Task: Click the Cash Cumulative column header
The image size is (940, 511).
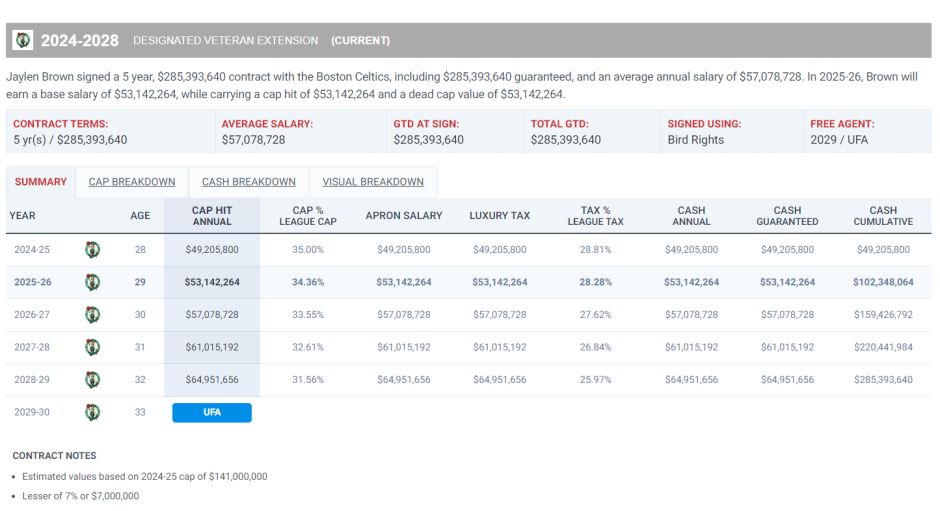Action: [x=883, y=216]
